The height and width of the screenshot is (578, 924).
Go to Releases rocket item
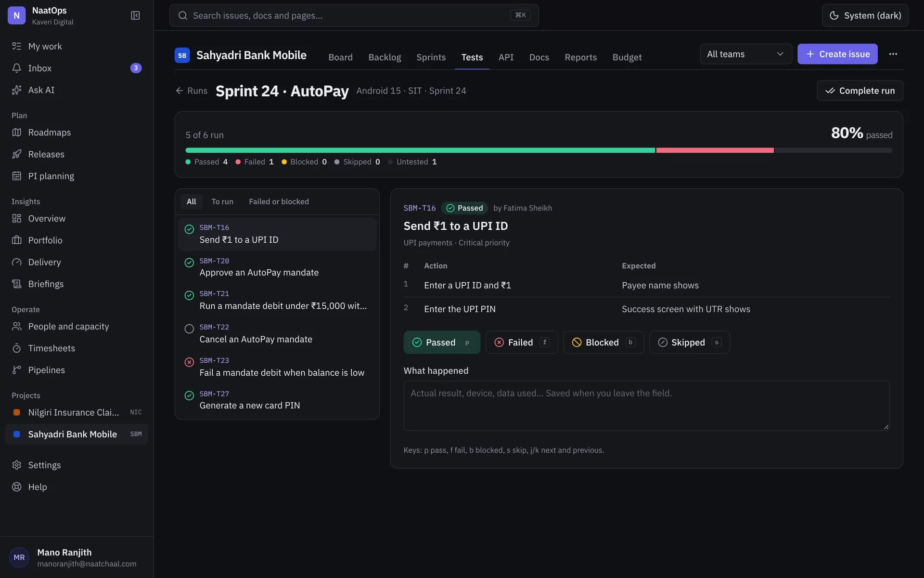[77, 154]
